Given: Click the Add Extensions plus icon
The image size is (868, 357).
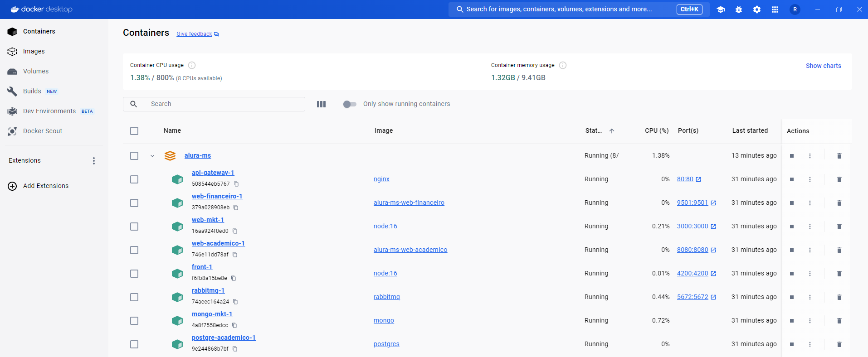Looking at the screenshot, I should pos(12,186).
